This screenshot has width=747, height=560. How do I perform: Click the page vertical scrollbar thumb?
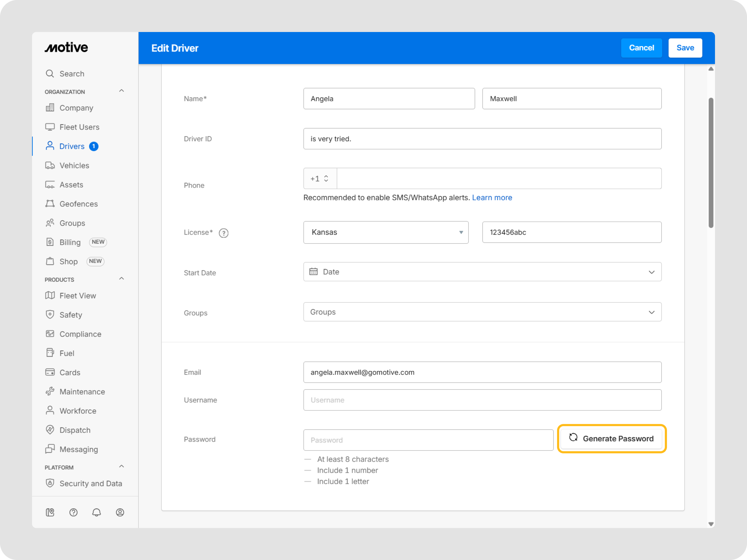pos(711,162)
